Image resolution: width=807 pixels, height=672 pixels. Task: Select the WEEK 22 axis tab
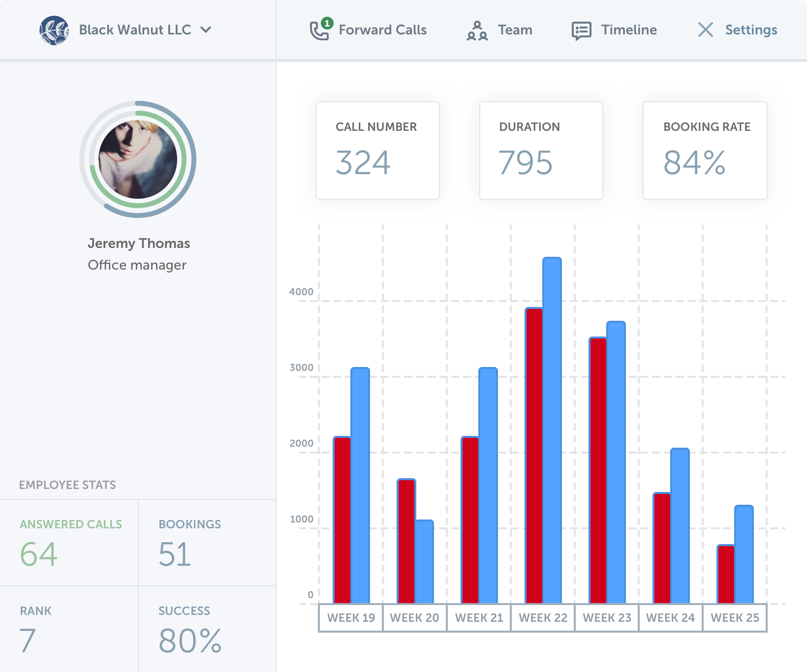[x=543, y=618]
